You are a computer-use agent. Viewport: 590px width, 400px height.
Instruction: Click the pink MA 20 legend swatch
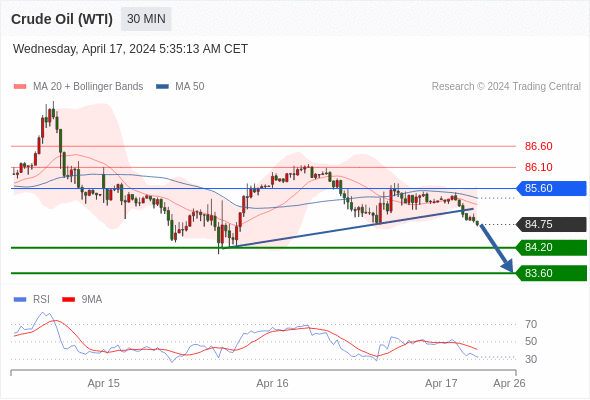tap(20, 87)
